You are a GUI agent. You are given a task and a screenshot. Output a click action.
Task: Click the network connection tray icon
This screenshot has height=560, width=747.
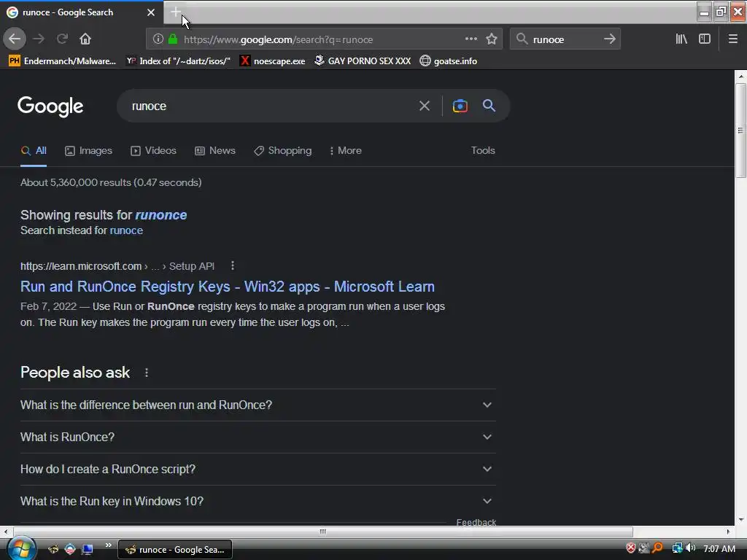677,548
